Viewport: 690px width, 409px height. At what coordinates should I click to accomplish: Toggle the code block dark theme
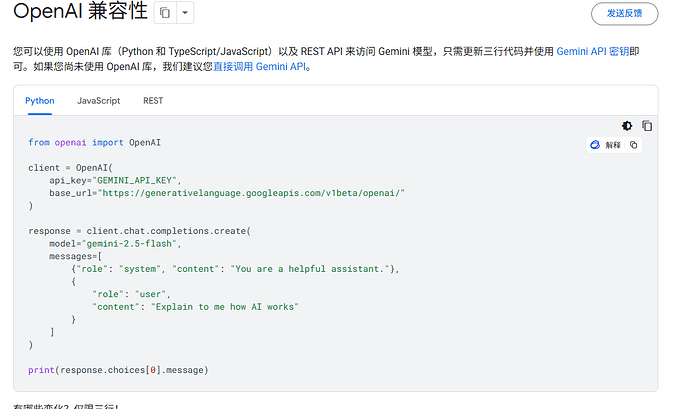click(x=627, y=126)
